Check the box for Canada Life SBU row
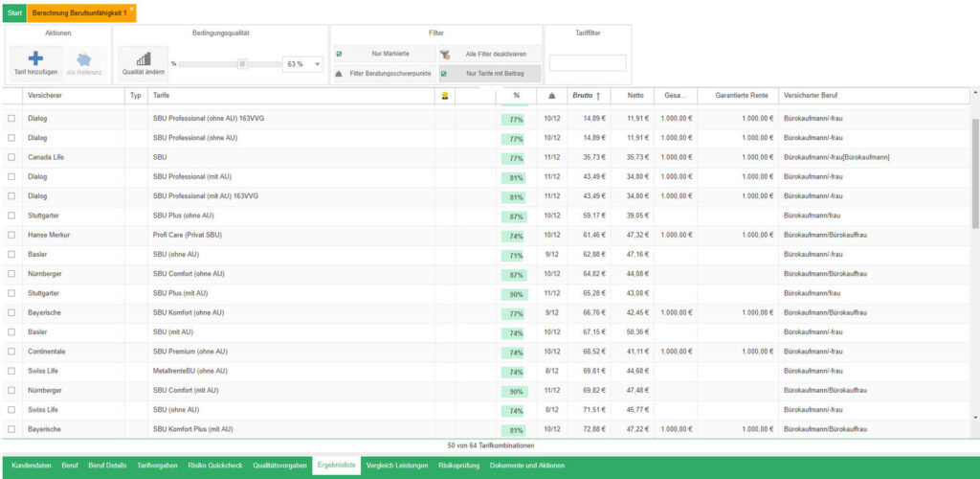 tap(11, 157)
